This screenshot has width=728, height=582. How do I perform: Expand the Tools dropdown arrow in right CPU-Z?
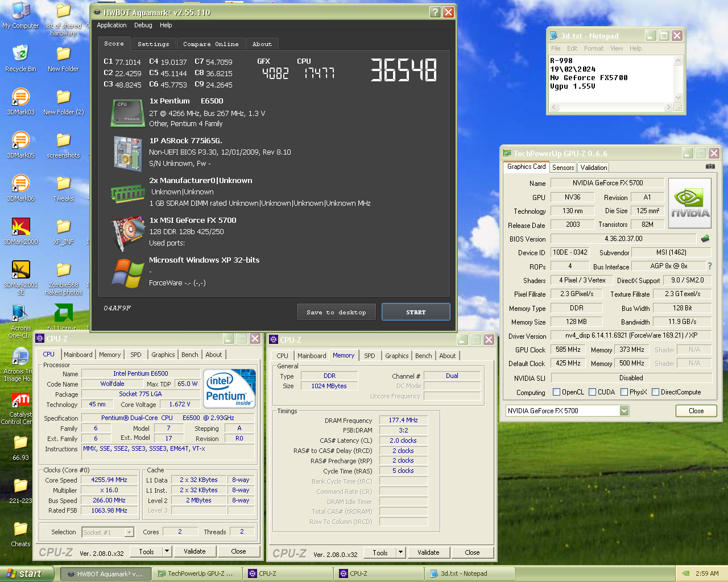point(400,552)
